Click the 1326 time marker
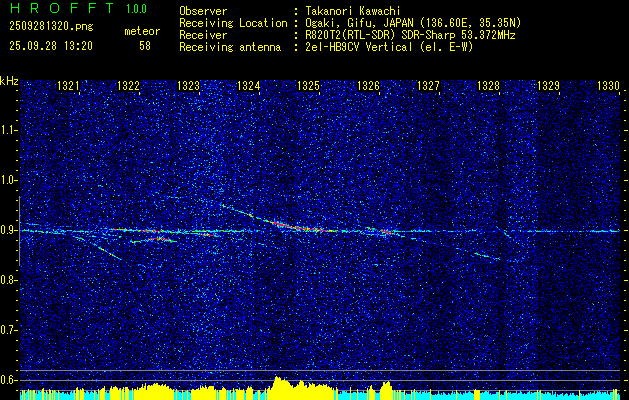The image size is (629, 400). tap(368, 86)
